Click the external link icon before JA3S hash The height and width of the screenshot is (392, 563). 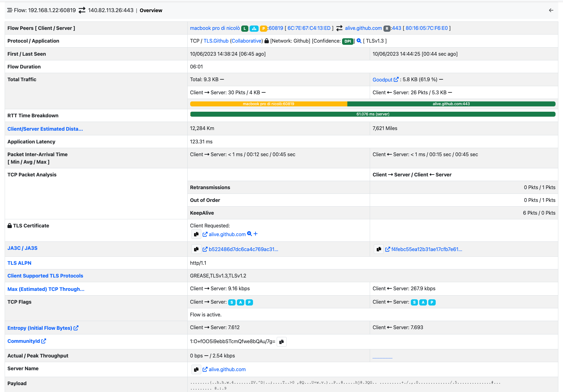(388, 249)
